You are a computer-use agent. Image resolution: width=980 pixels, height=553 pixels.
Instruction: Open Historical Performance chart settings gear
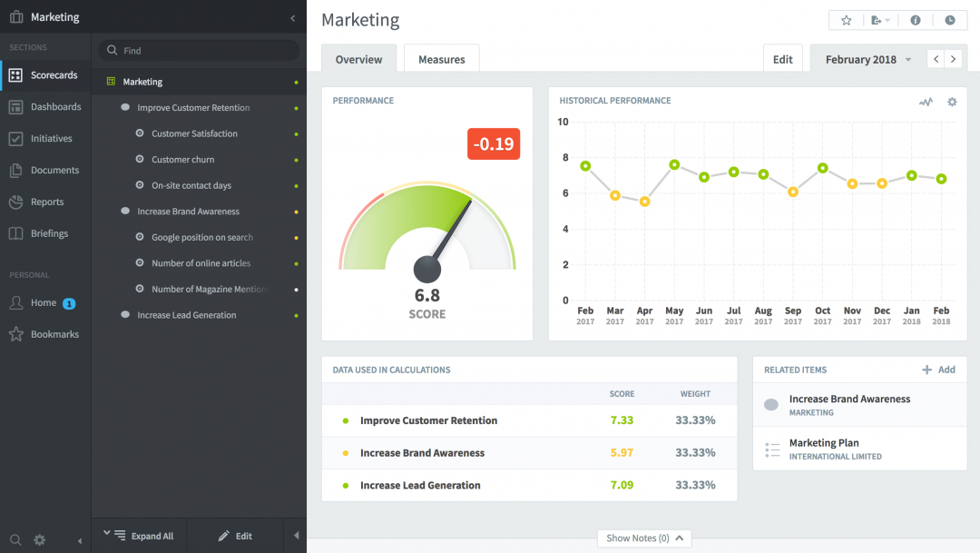tap(952, 102)
